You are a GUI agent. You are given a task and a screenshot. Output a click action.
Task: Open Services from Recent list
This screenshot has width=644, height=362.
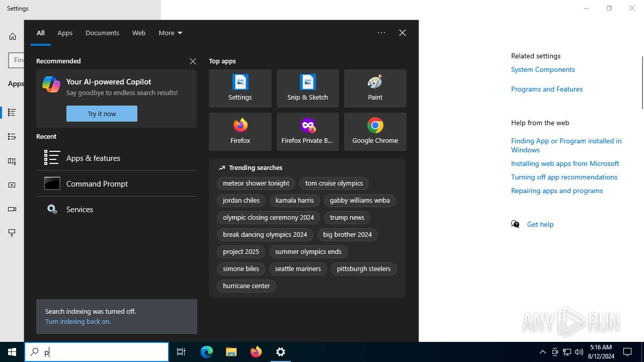pyautogui.click(x=116, y=209)
